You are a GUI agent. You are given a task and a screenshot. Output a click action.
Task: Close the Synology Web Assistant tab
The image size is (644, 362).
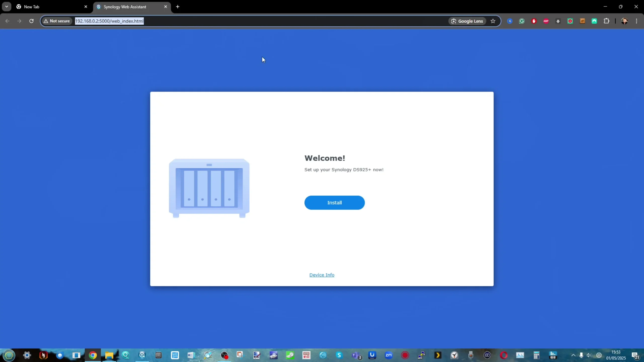click(x=166, y=7)
